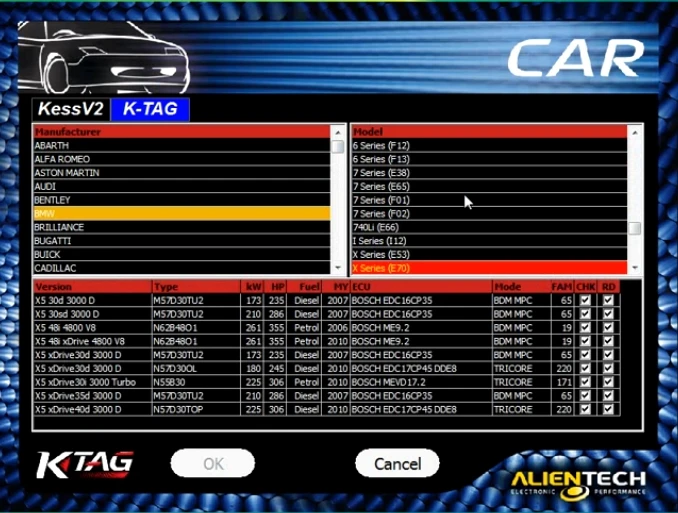Select the highlighted BMW manufacturer row

tap(182, 214)
